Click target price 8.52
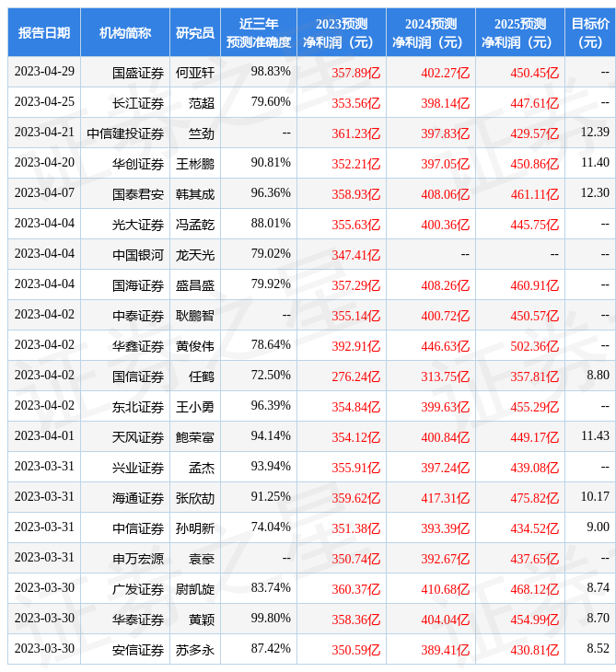Image resolution: width=616 pixels, height=672 pixels. [598, 648]
